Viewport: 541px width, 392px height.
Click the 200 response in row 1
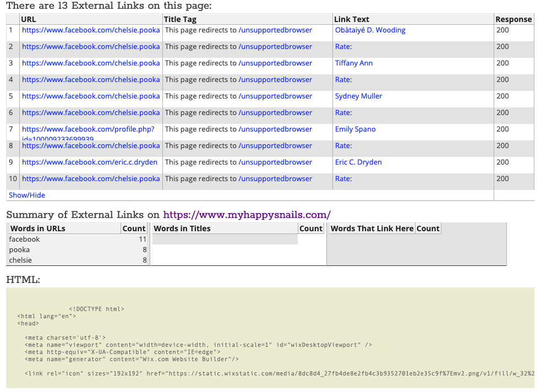point(502,30)
